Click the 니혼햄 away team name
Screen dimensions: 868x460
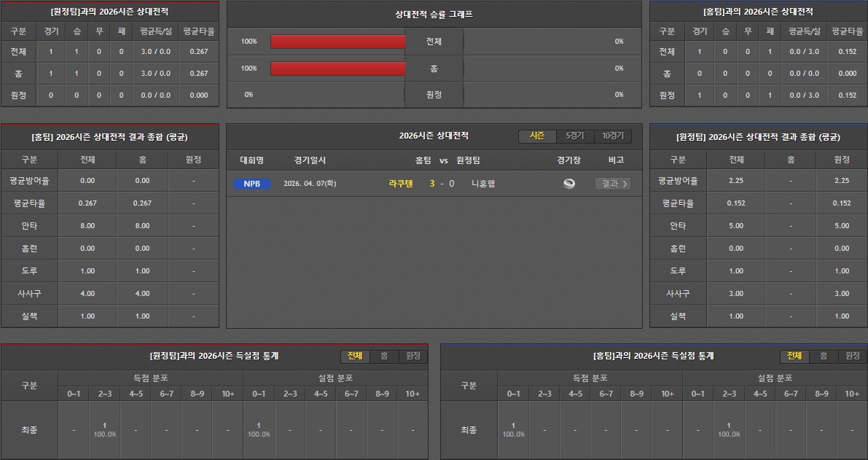coord(483,184)
